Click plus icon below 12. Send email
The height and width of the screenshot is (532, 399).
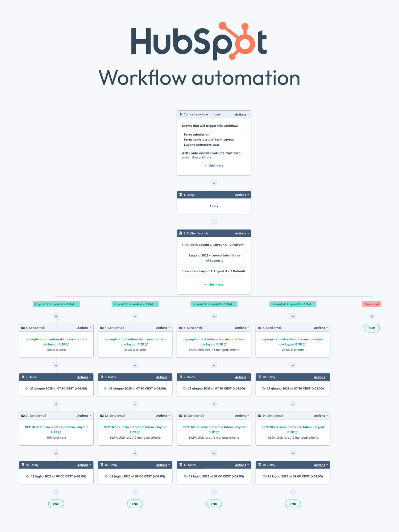135,453
